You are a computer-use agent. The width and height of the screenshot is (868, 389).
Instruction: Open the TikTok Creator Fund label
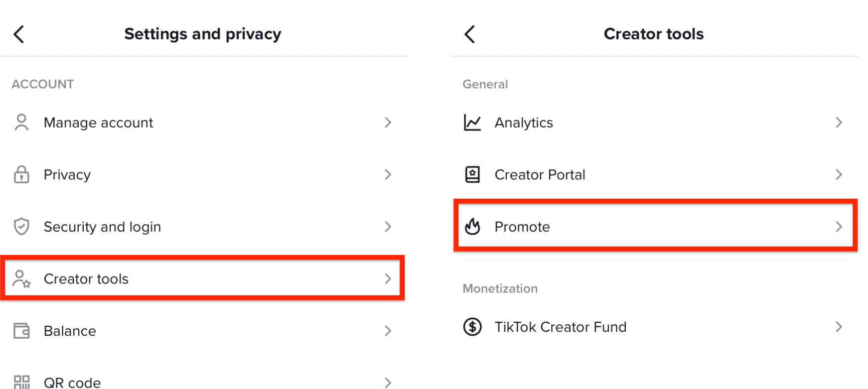[x=561, y=327]
